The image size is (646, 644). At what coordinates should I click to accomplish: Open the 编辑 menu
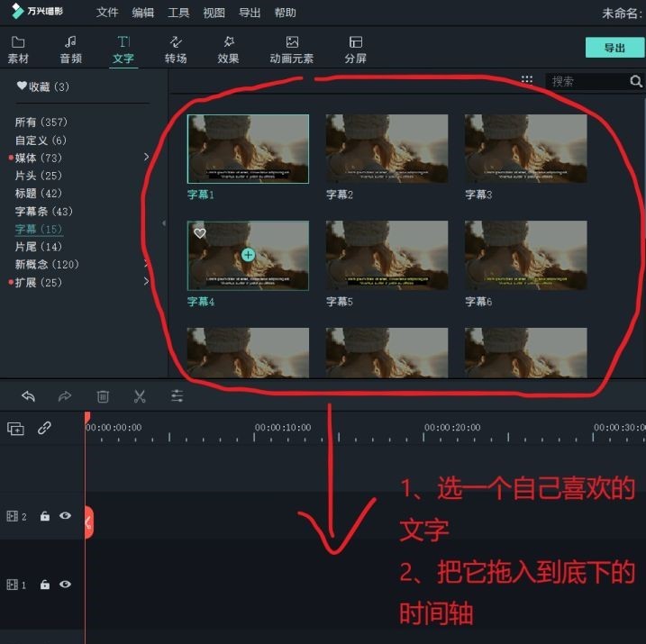point(143,13)
